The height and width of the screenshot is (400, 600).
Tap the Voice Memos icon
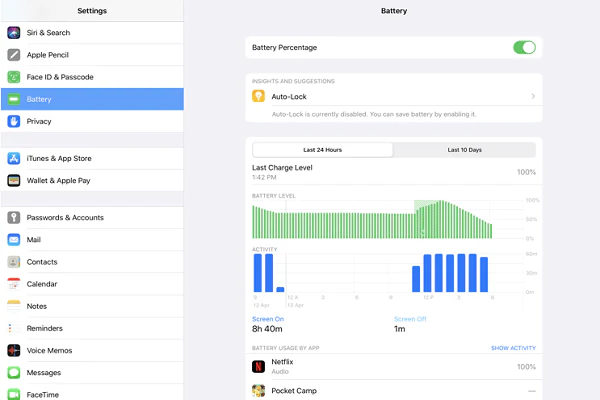(14, 350)
